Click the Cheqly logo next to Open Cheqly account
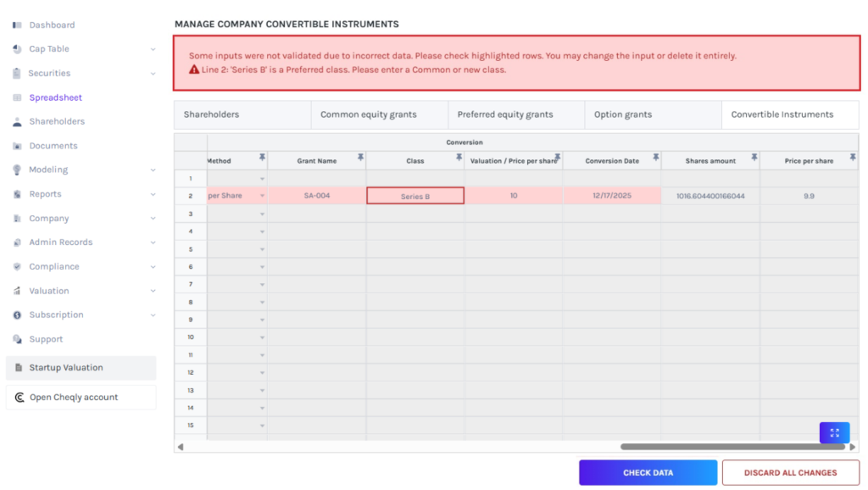868x490 pixels. [18, 397]
